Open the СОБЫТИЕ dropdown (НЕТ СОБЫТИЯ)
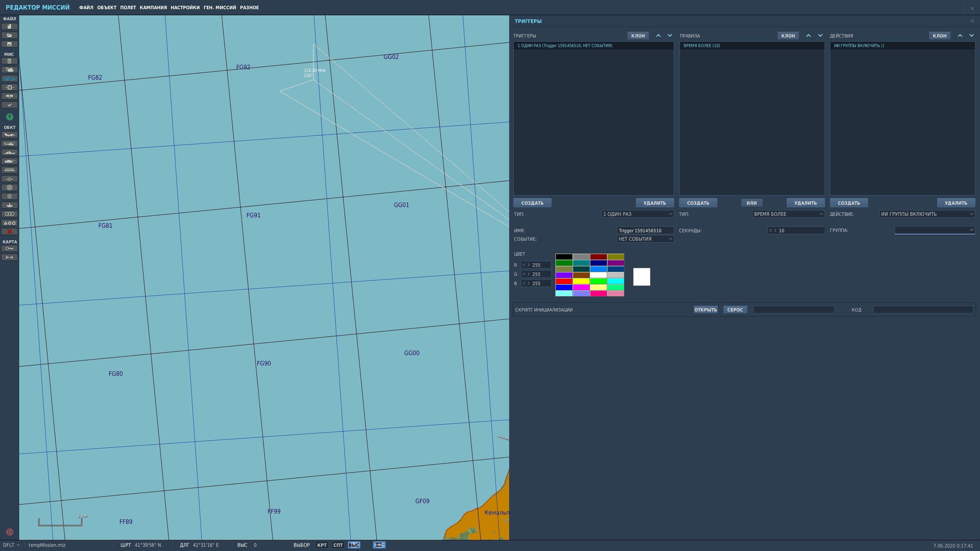Screen dimensions: 980x551 [645, 239]
